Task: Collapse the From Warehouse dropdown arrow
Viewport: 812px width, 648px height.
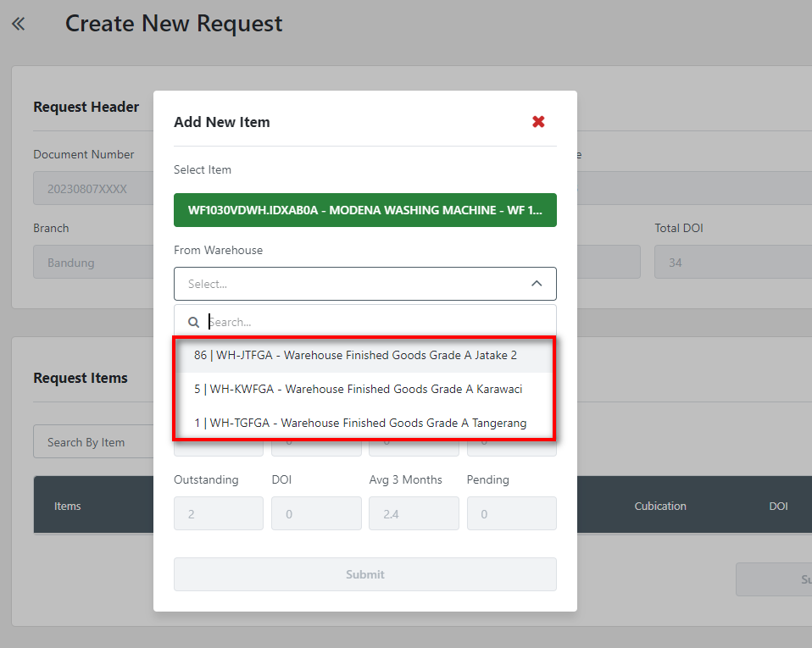Action: (x=537, y=284)
